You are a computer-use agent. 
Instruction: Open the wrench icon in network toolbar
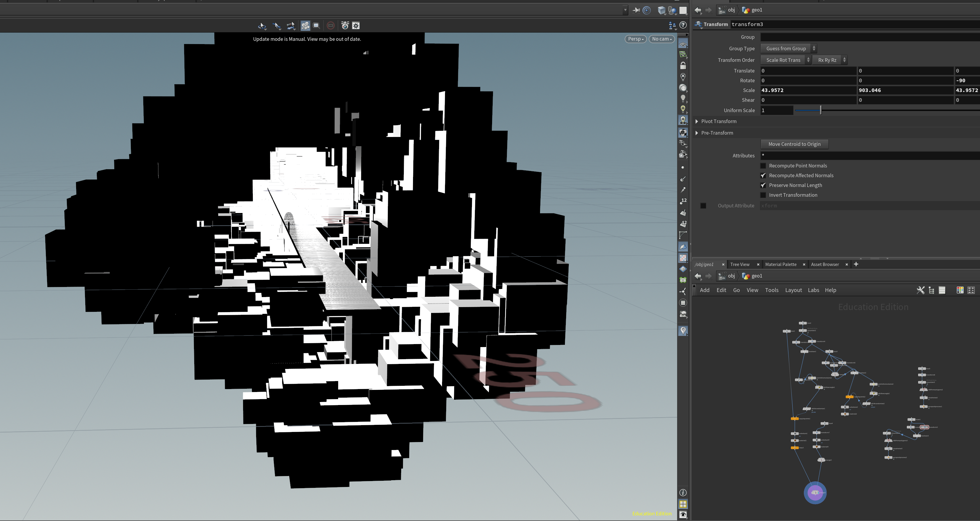pos(920,290)
